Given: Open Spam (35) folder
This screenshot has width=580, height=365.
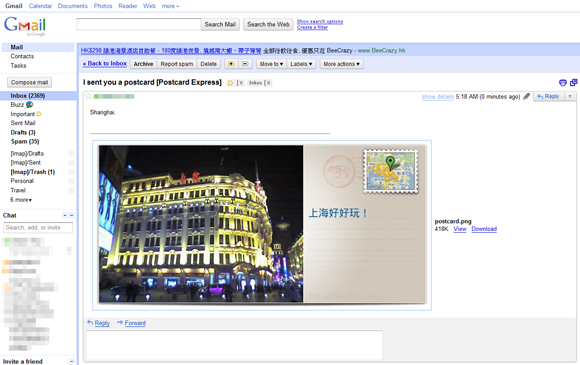Looking at the screenshot, I should tap(25, 141).
